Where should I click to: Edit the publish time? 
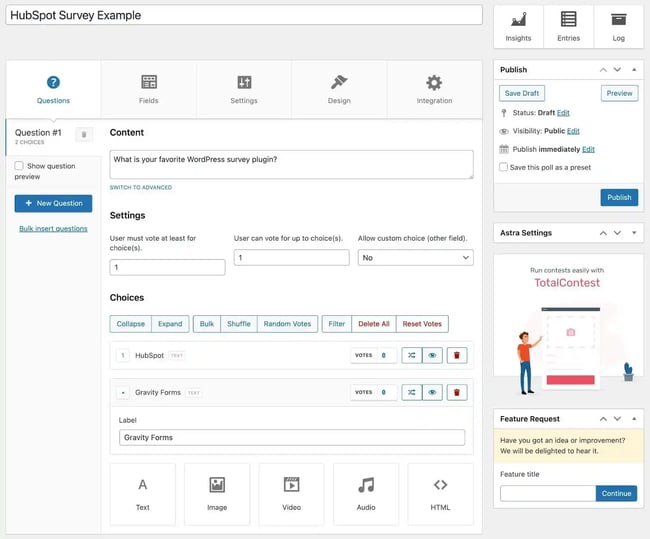point(588,149)
